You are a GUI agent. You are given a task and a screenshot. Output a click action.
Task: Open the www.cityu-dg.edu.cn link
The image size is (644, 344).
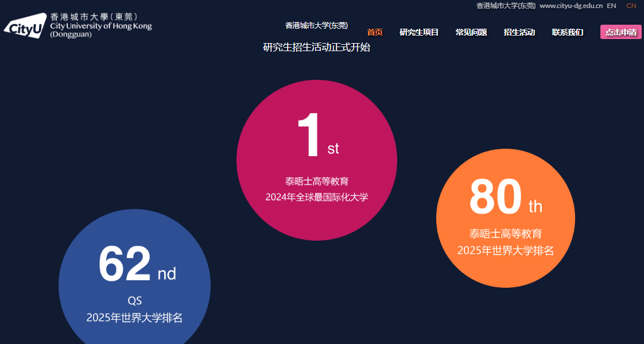[x=571, y=6]
